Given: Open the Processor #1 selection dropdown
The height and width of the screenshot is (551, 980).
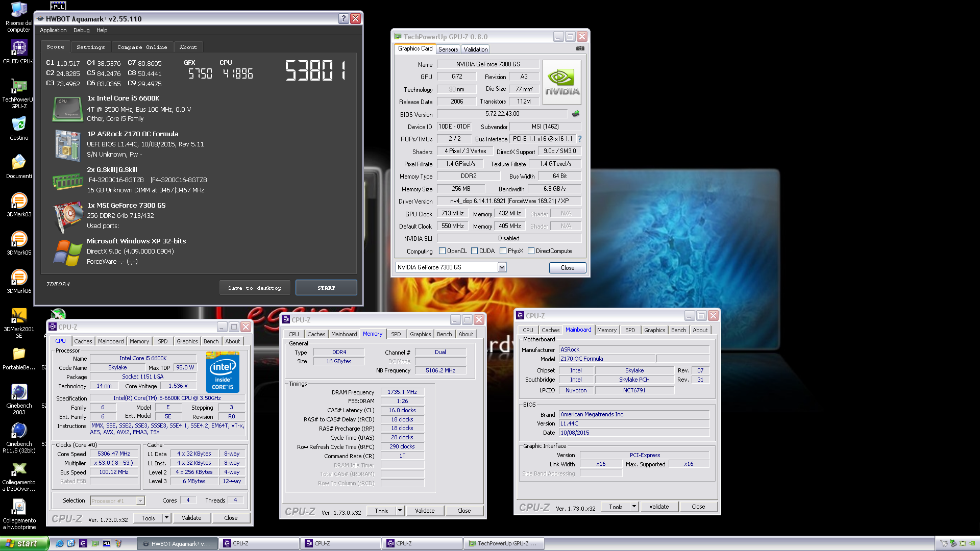Looking at the screenshot, I should [140, 501].
